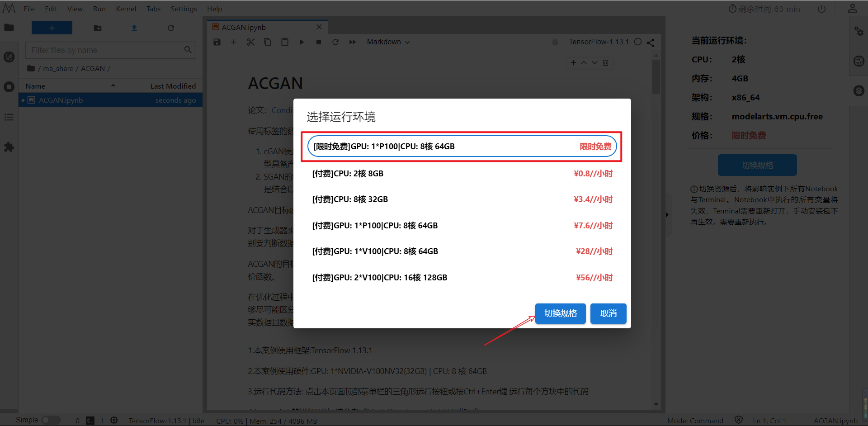
Task: Select ACGAN.ipynb in the file list
Action: pyautogui.click(x=111, y=100)
